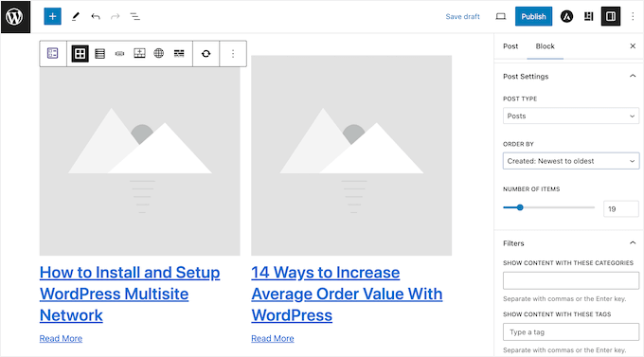Screen dimensions: 644x357
Task: Switch to the Block tab
Action: point(545,46)
